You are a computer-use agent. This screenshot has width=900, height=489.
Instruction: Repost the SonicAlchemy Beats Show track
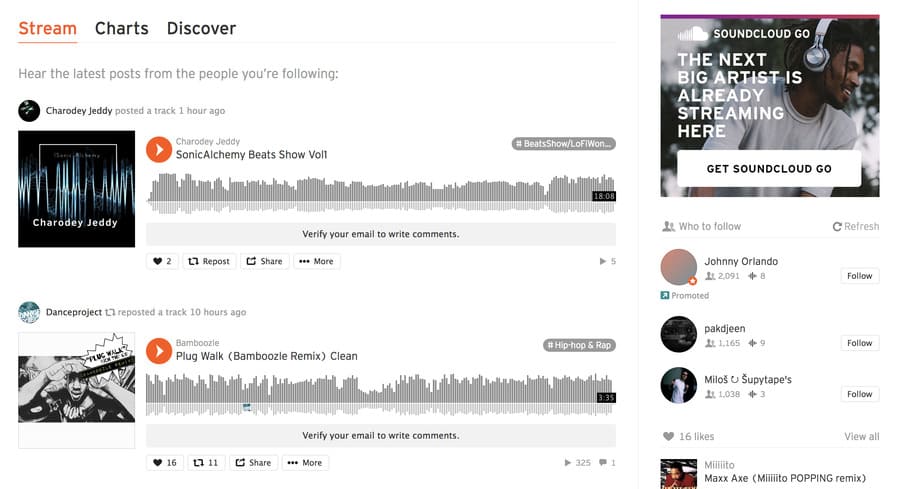(x=209, y=261)
